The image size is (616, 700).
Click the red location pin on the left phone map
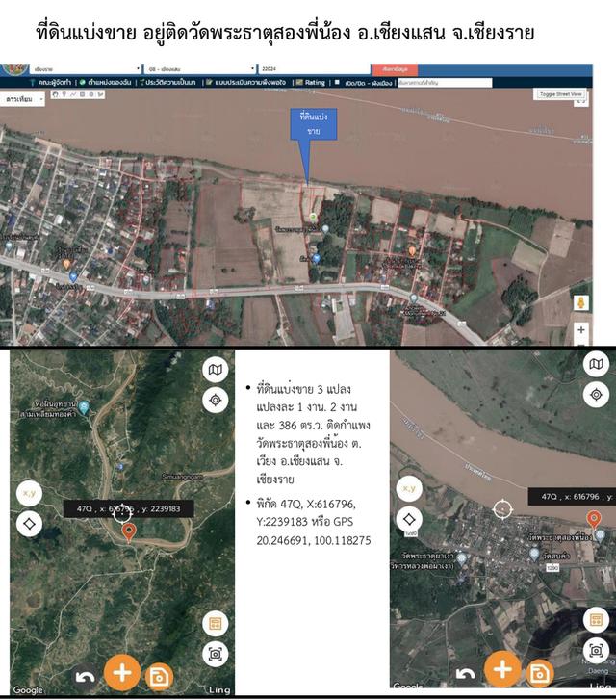(x=129, y=532)
